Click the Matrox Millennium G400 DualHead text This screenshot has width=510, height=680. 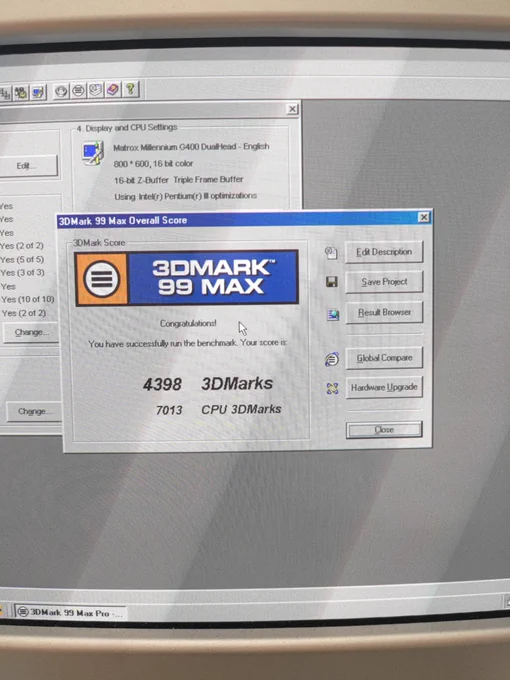pyautogui.click(x=191, y=147)
